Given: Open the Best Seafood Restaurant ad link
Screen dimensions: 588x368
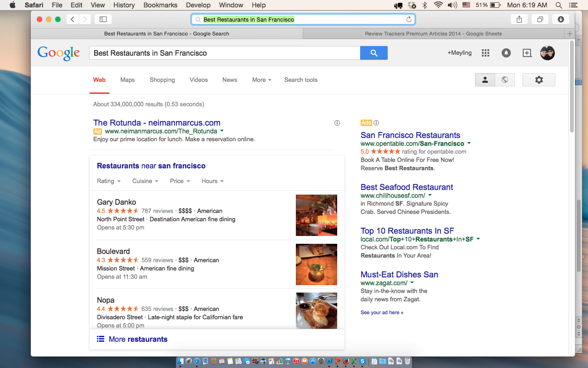Looking at the screenshot, I should tap(407, 187).
